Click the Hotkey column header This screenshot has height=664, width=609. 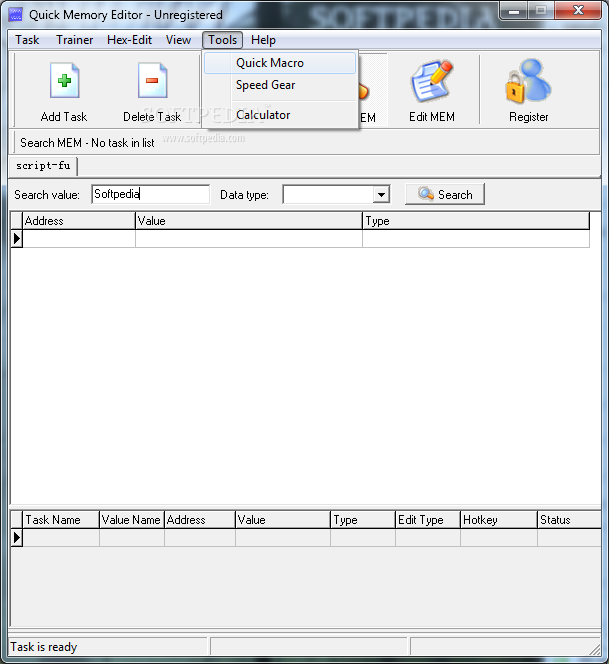pos(498,520)
